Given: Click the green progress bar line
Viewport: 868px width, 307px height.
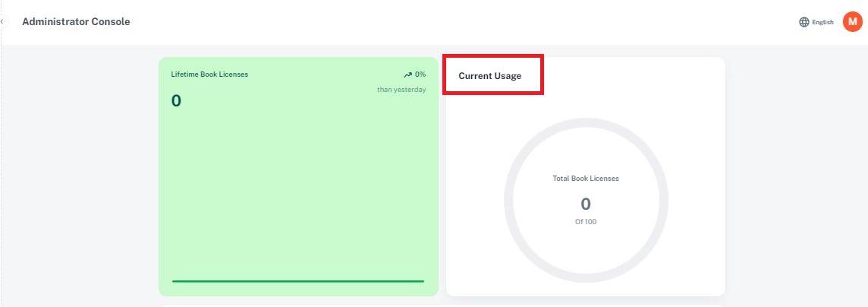Looking at the screenshot, I should click(297, 281).
